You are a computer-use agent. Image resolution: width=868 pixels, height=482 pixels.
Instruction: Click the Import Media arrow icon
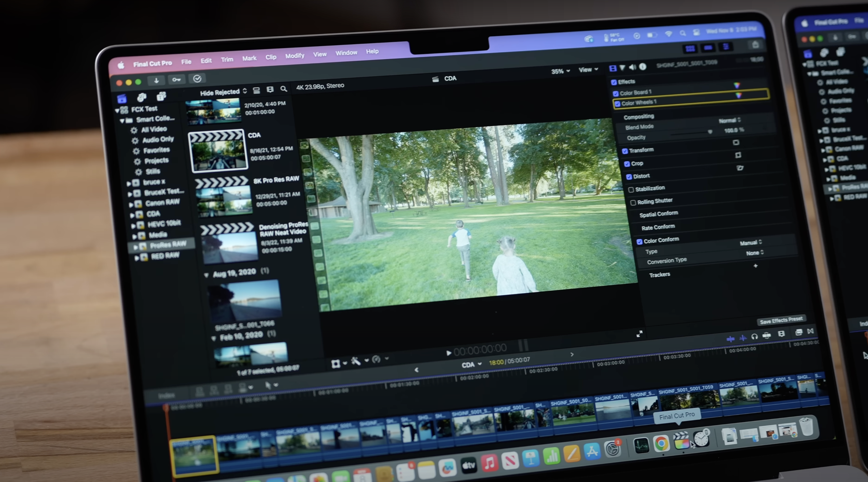point(156,80)
